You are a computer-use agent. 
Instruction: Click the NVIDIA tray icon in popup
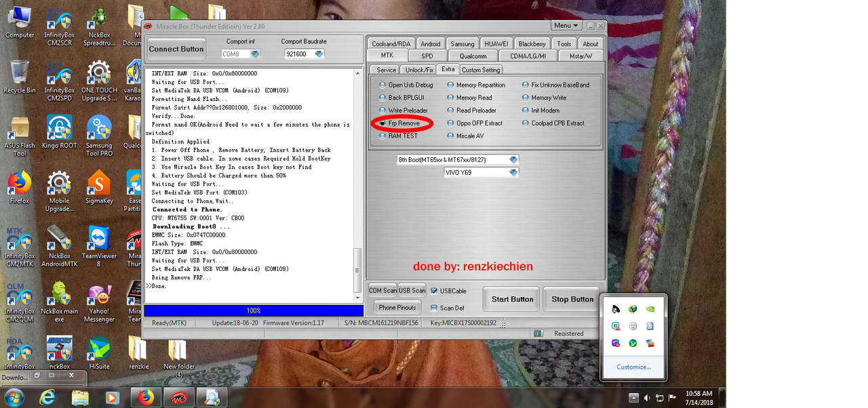coord(650,309)
